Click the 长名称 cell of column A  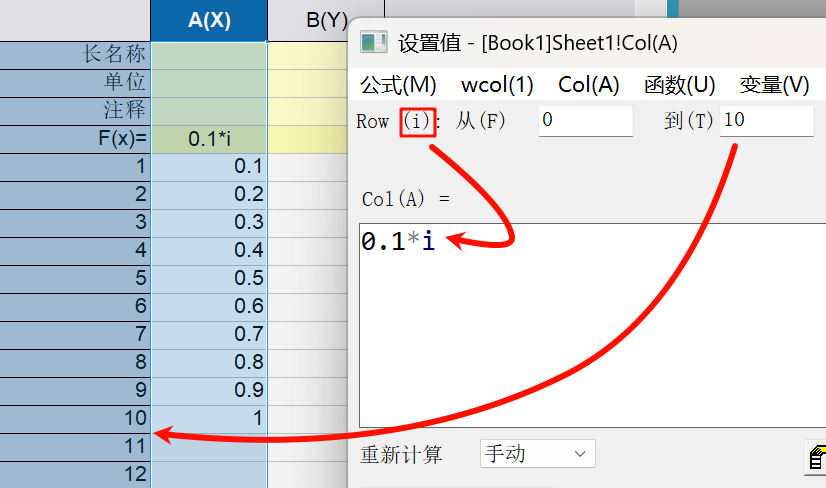[x=209, y=55]
